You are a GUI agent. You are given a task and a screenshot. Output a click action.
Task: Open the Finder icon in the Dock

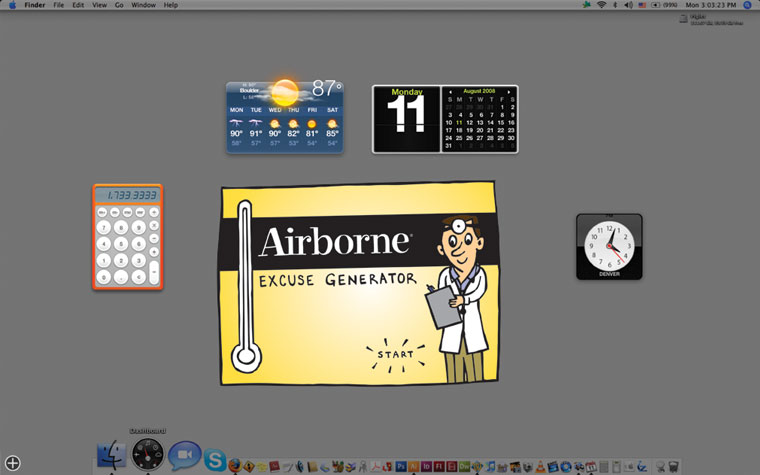click(112, 456)
